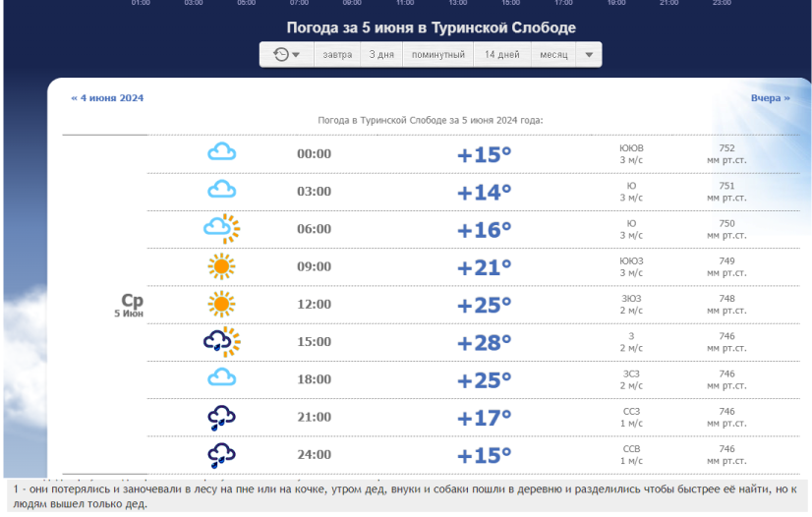Click the rain cloud icon at 21:00
The width and height of the screenshot is (812, 517).
222,417
